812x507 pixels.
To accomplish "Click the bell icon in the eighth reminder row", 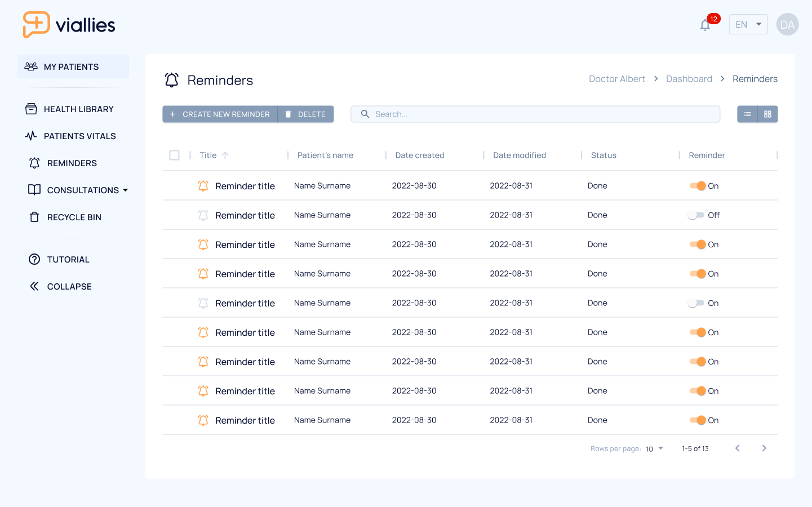I will (203, 391).
